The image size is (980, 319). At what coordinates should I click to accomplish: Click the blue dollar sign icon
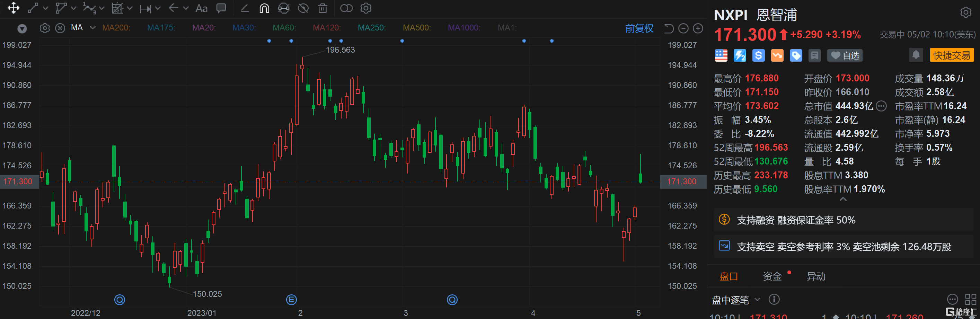pos(758,55)
